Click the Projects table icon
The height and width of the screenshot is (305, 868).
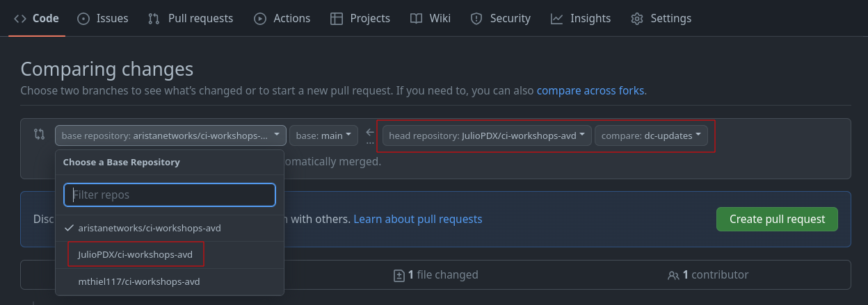[337, 19]
